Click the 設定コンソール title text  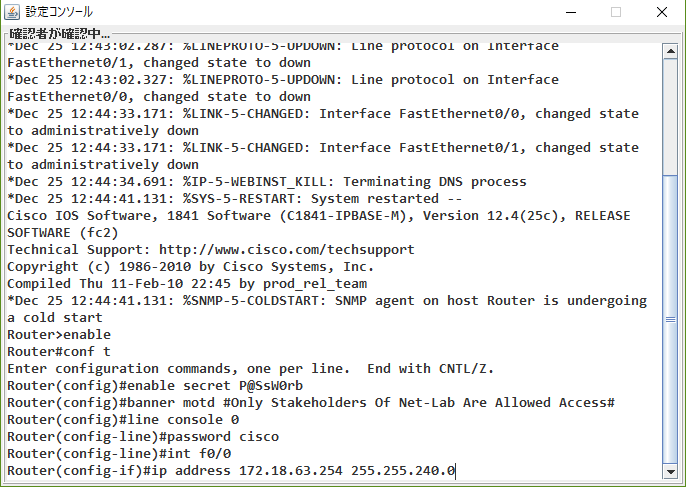point(59,12)
